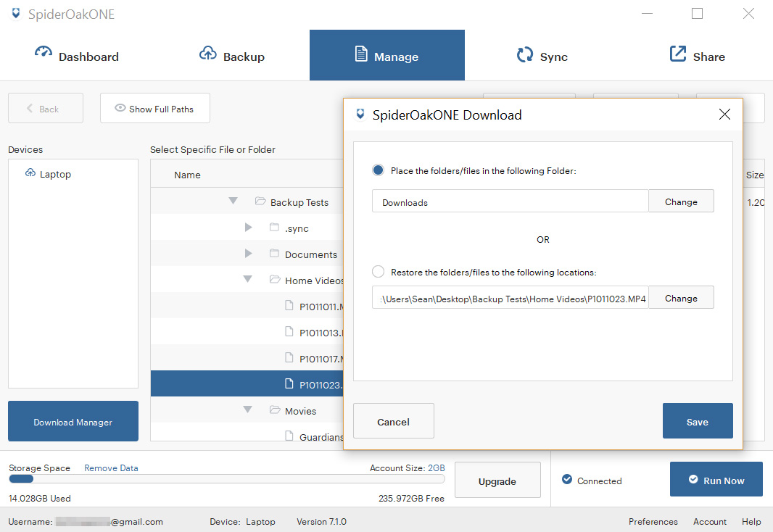Open Account in the status bar
773x532 pixels.
point(710,522)
